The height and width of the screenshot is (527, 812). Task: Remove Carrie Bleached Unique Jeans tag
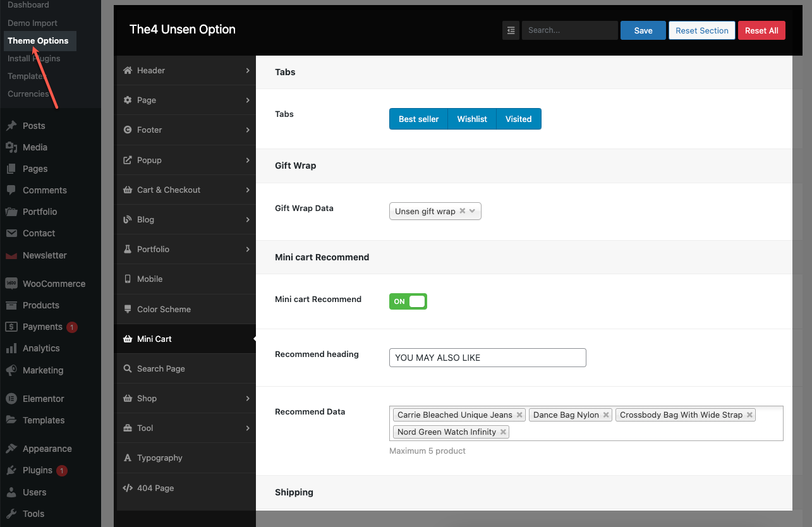[519, 415]
